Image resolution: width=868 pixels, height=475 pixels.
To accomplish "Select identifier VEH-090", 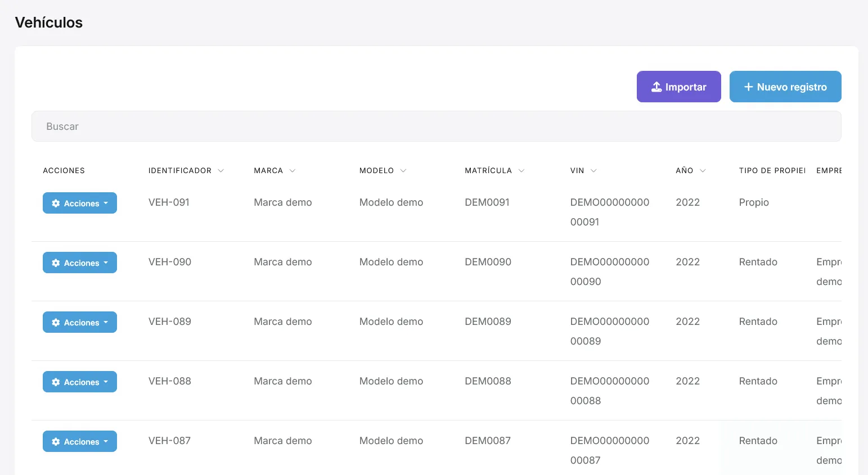I will [170, 262].
